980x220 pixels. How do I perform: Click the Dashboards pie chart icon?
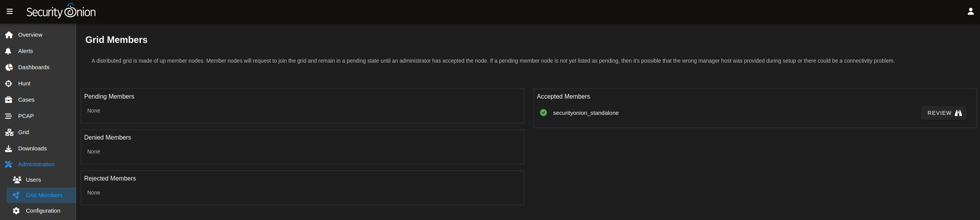pyautogui.click(x=9, y=67)
